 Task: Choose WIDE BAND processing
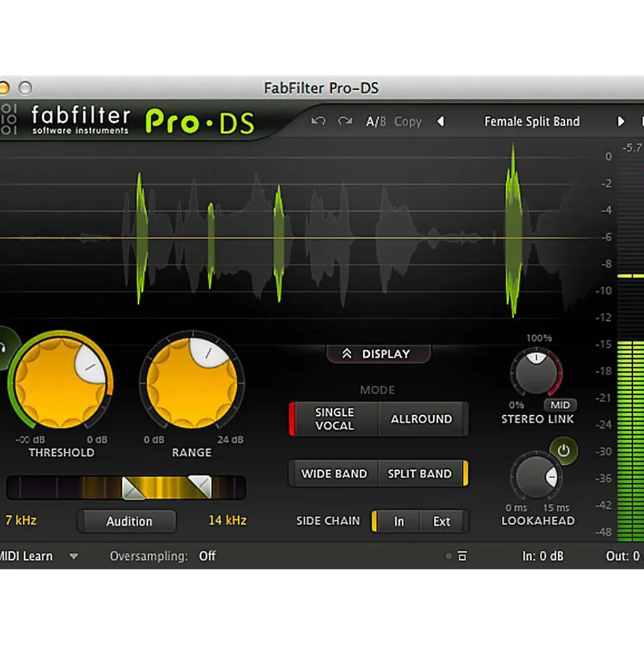pyautogui.click(x=334, y=473)
